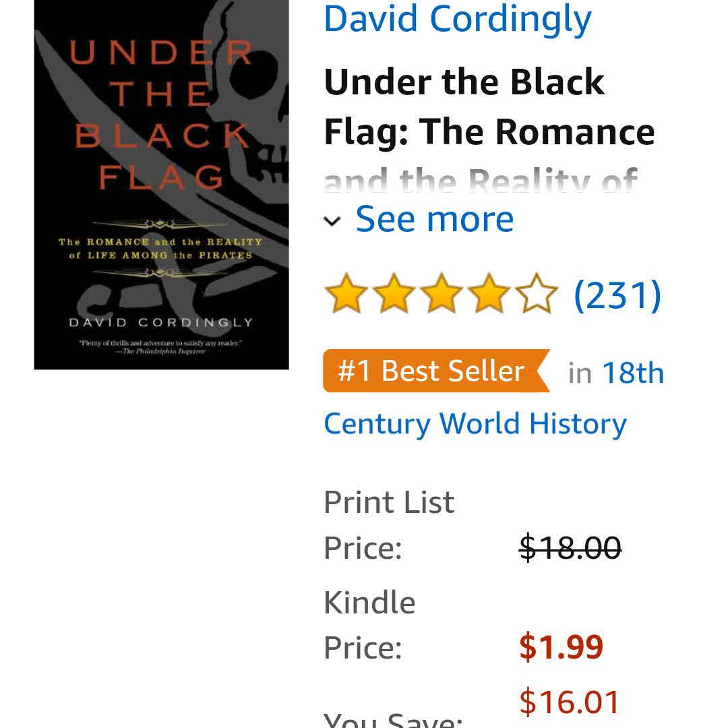Click the first gold rating star
This screenshot has height=728, width=728.
click(346, 294)
